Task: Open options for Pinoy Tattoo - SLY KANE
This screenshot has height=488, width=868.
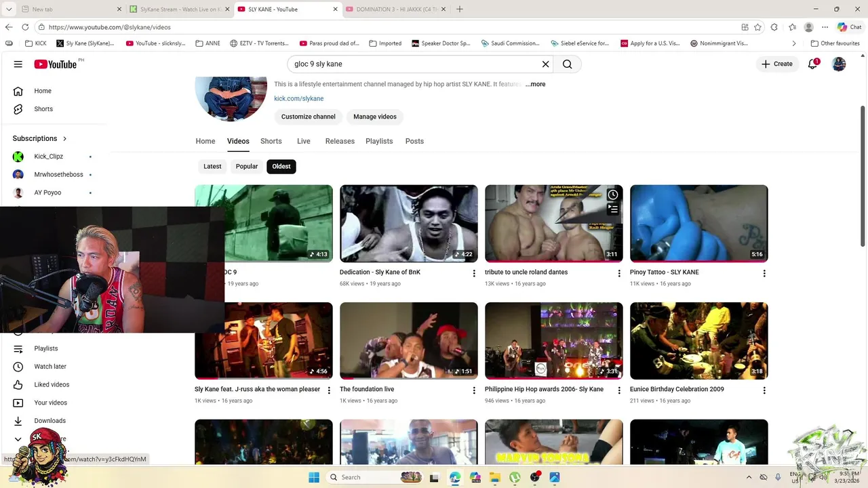Action: (764, 273)
